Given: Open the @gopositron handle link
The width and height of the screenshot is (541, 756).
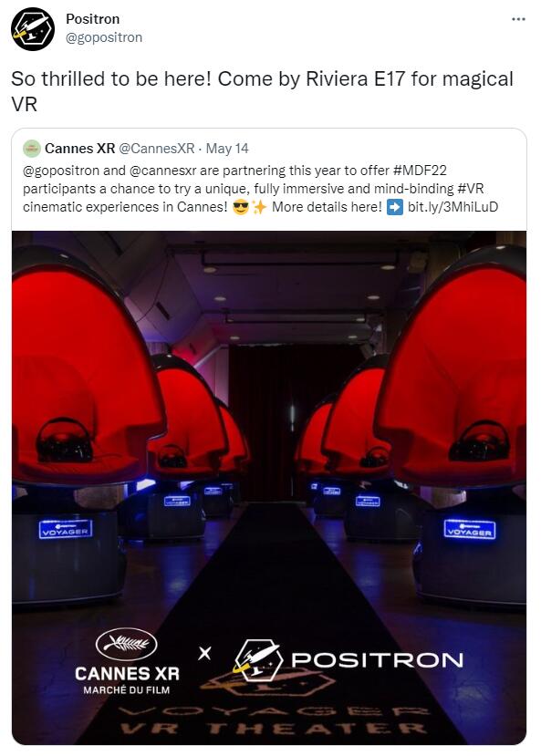Looking at the screenshot, I should point(104,37).
